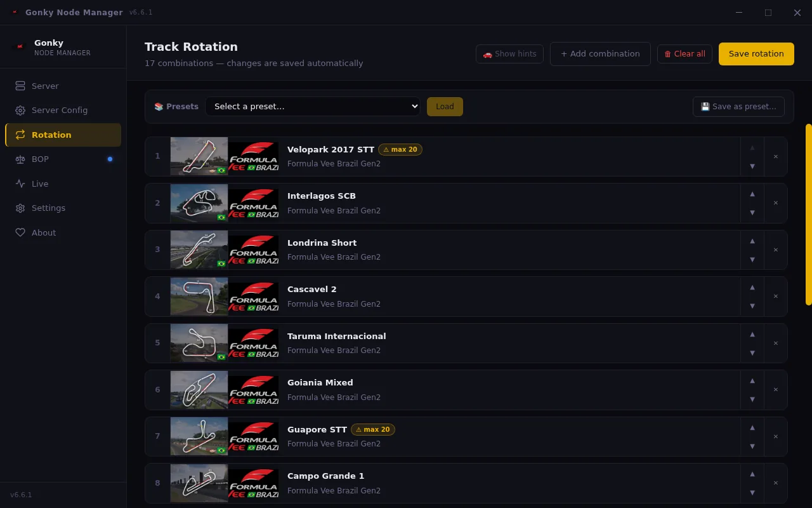Move Interlagos SCB up one position

click(x=752, y=194)
